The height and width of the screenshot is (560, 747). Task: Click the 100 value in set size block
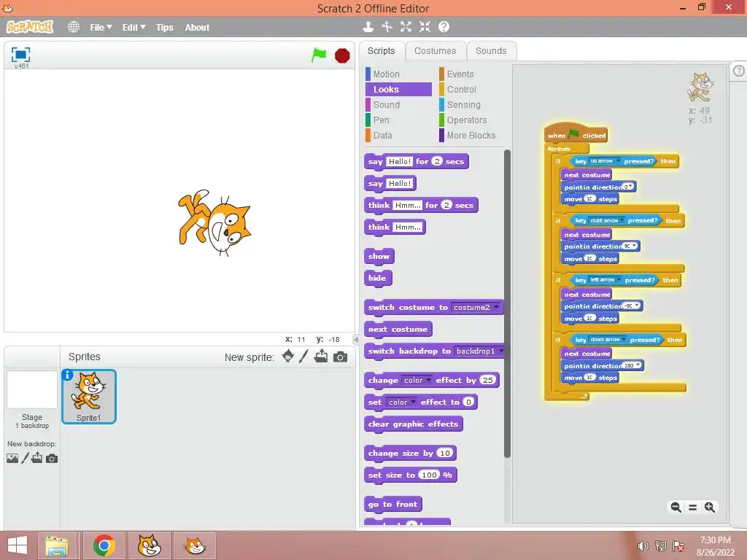(x=429, y=475)
